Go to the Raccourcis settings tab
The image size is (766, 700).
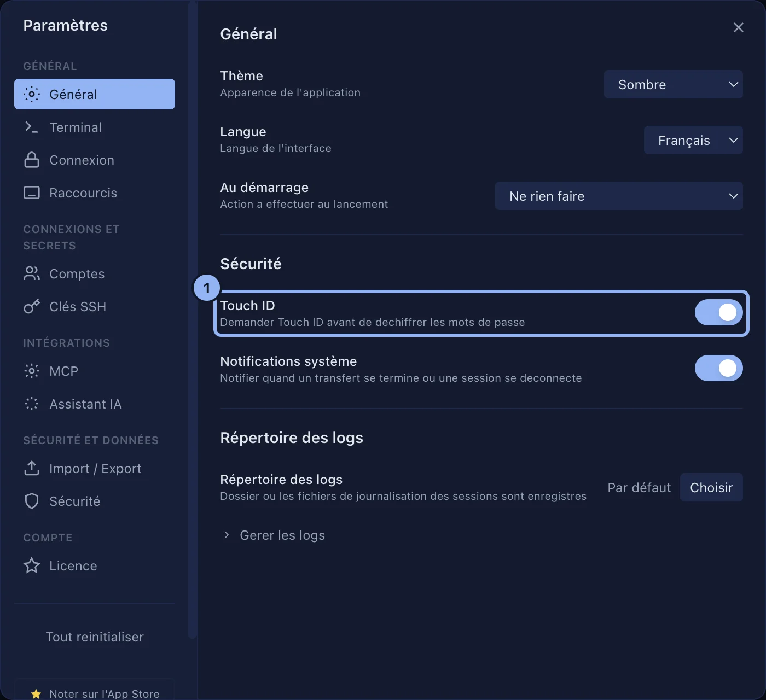click(95, 192)
